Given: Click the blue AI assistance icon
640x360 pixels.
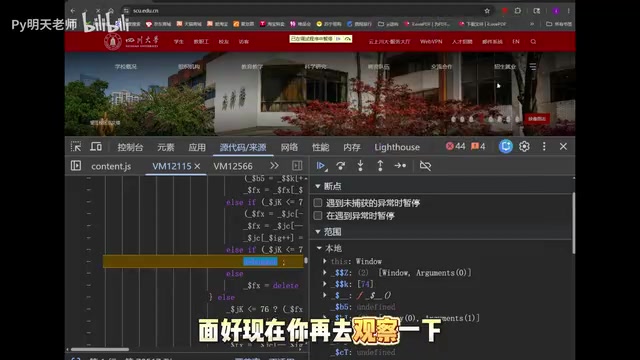Looking at the screenshot, I should point(506,147).
